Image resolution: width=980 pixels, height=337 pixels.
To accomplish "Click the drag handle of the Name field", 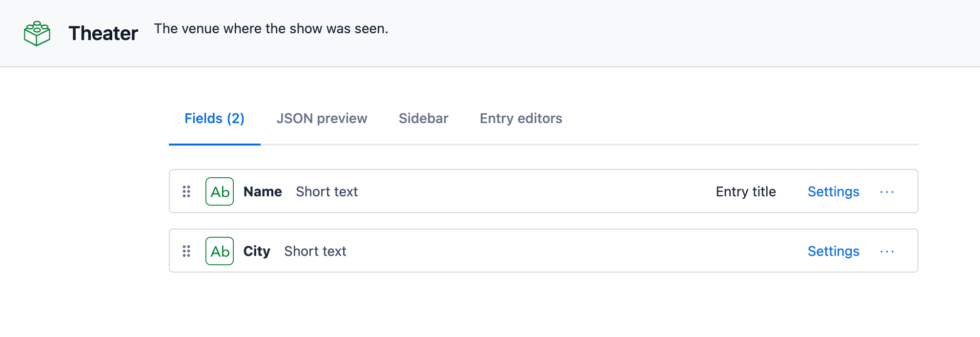I will [186, 191].
